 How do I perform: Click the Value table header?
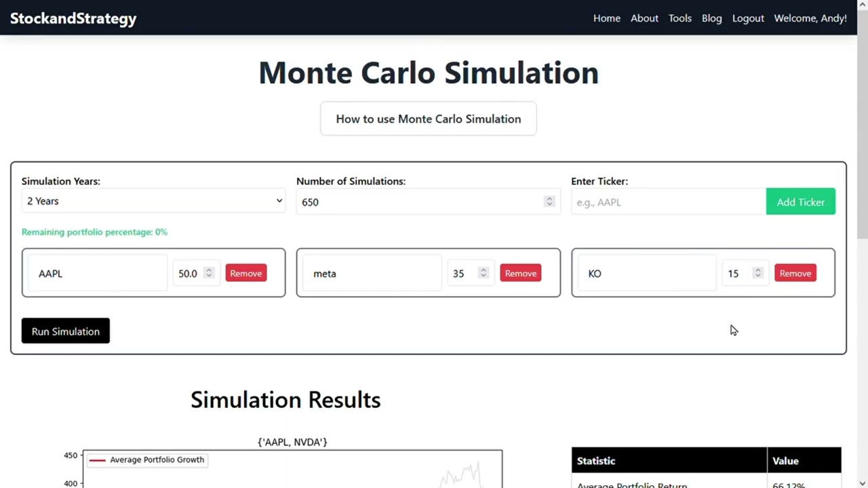(x=804, y=460)
